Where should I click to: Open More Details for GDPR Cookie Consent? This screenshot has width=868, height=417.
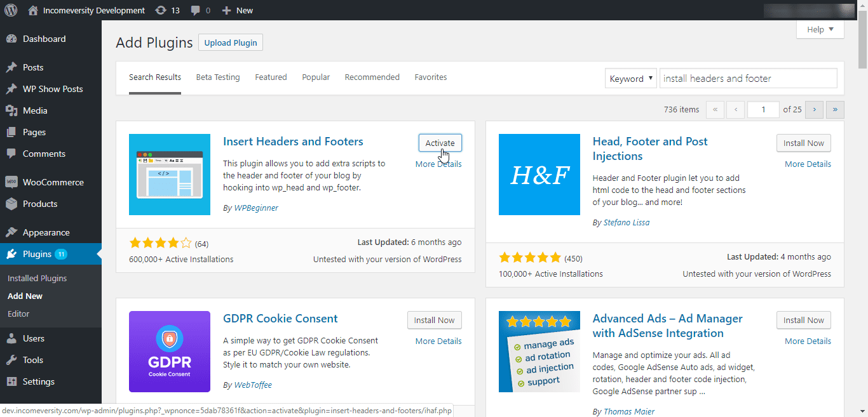click(x=438, y=341)
